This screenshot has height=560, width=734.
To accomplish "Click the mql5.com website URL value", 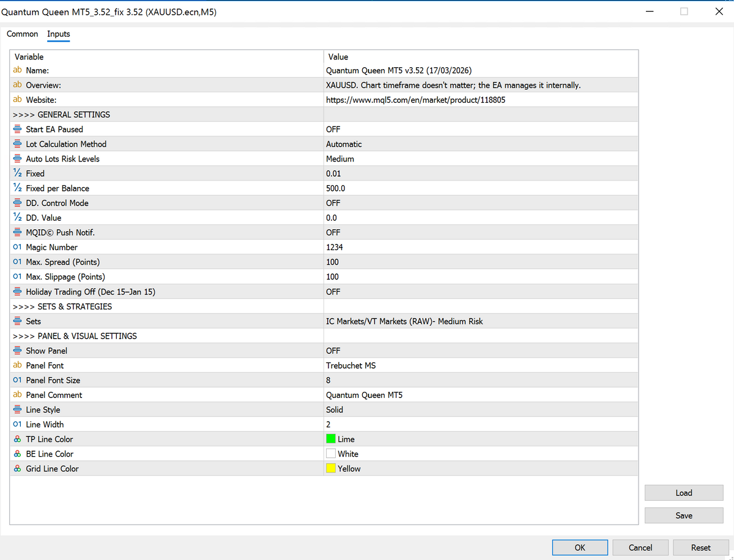I will (x=415, y=100).
